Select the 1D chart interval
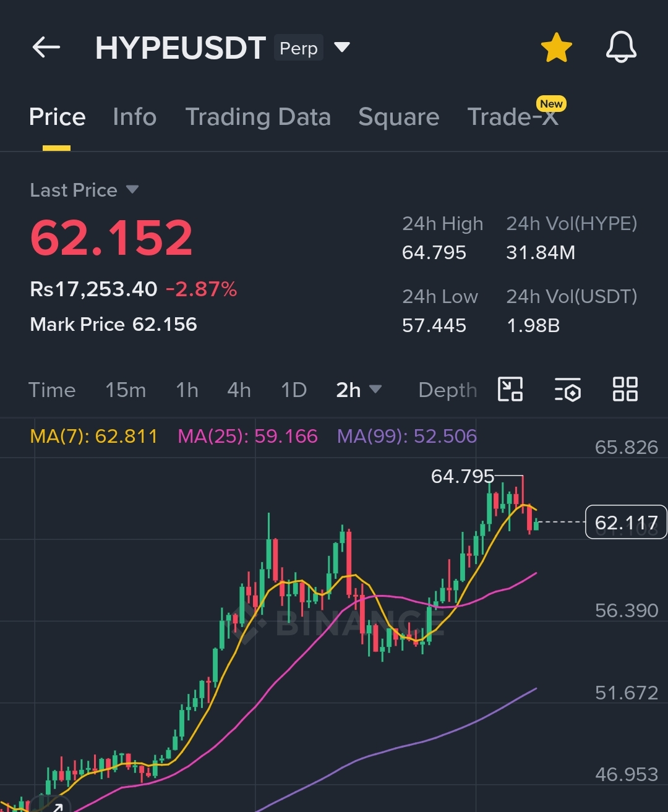The height and width of the screenshot is (812, 668). [x=294, y=390]
